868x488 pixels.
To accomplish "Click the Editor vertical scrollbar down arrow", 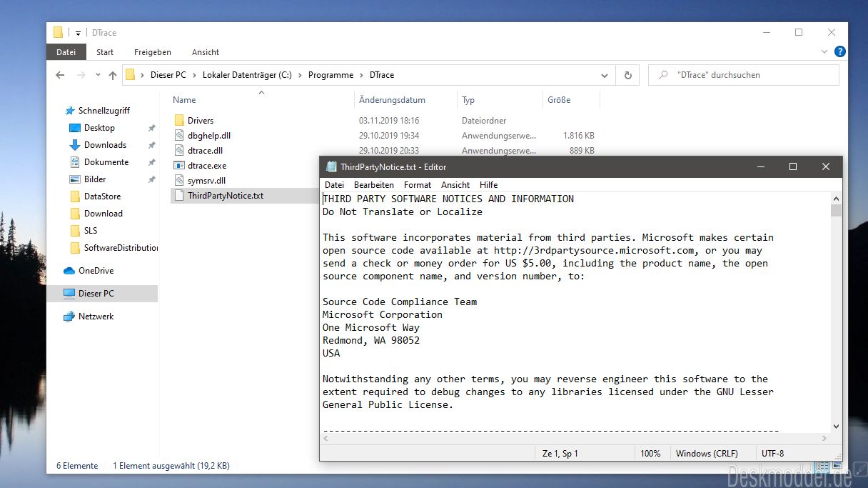I will coord(836,425).
